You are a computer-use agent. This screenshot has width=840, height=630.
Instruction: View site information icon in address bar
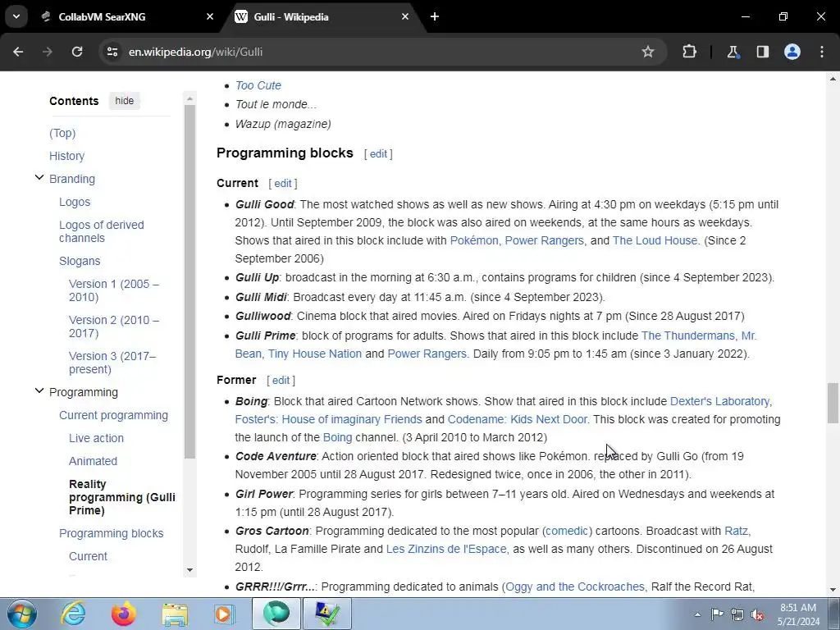112,52
